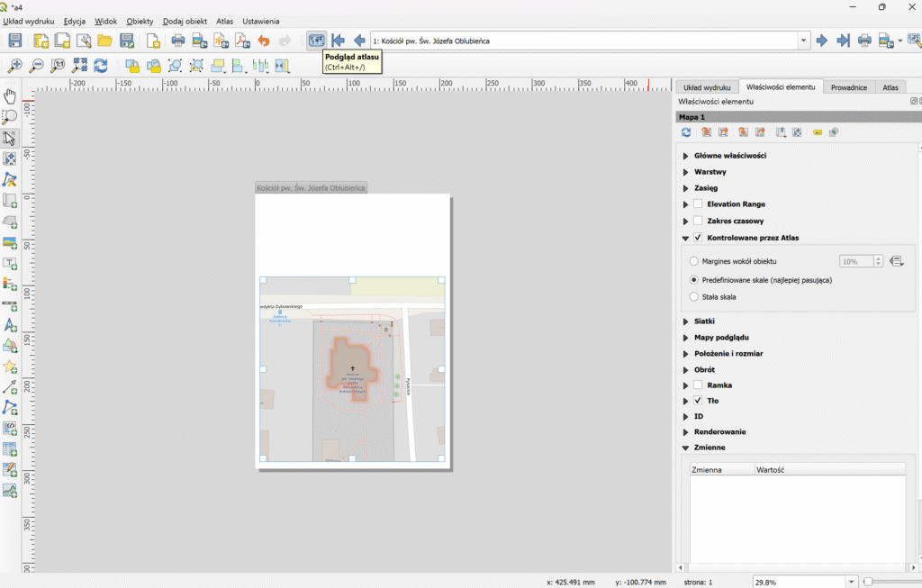Screen dimensions: 922x588
Task: Switch to the Atlas panel tab
Action: click(890, 87)
